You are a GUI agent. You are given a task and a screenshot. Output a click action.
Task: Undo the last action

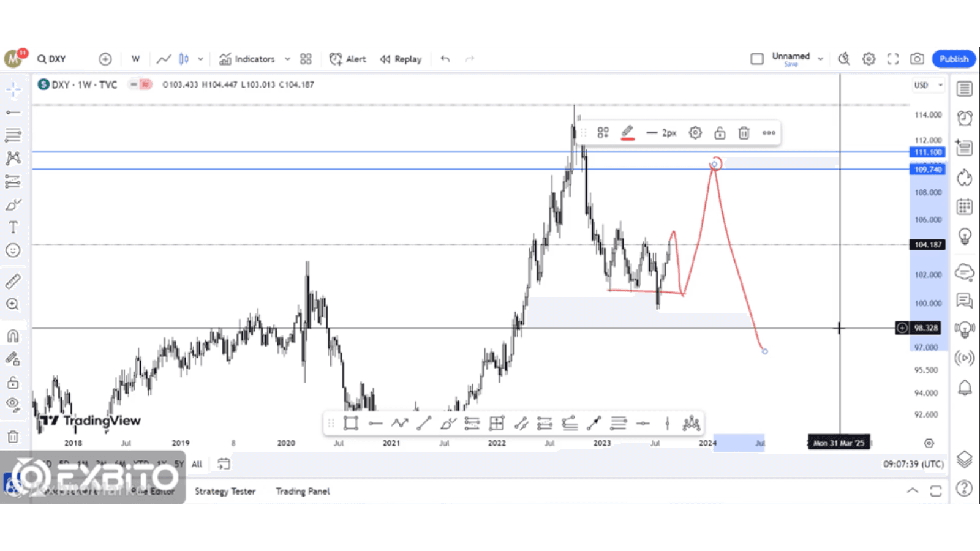(x=445, y=59)
